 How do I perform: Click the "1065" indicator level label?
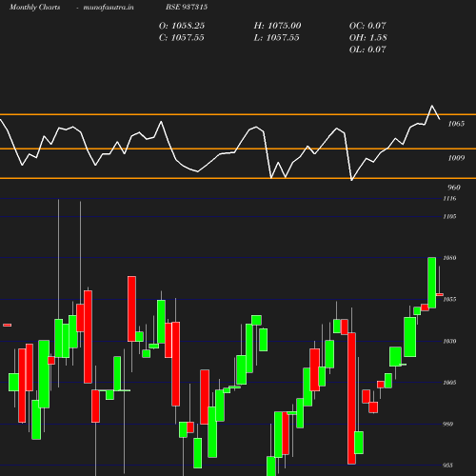[456, 124]
